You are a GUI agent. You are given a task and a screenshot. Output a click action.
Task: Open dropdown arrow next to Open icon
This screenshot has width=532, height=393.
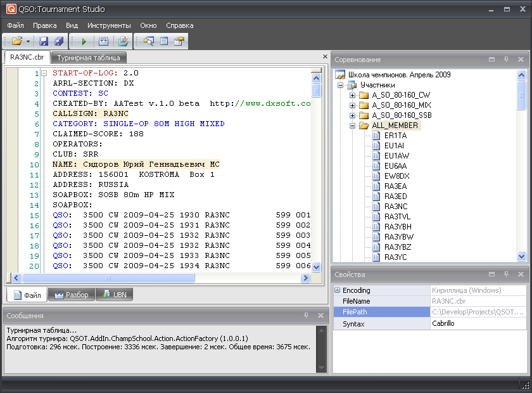pos(28,41)
